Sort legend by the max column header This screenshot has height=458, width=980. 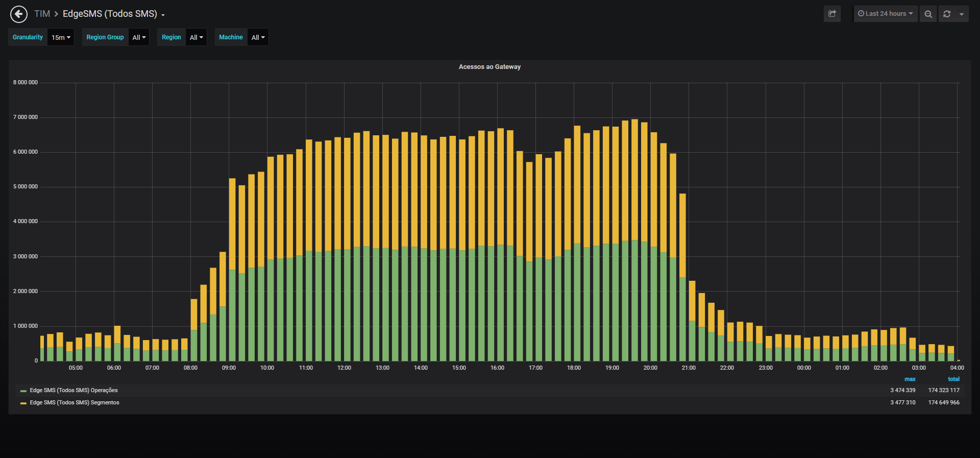click(x=910, y=379)
